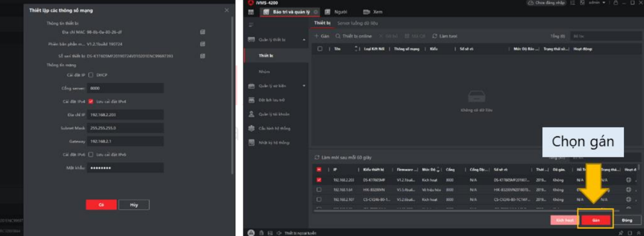
Task: Uncheck Lưu cài đặt IPv4 checkbox
Action: (91, 101)
